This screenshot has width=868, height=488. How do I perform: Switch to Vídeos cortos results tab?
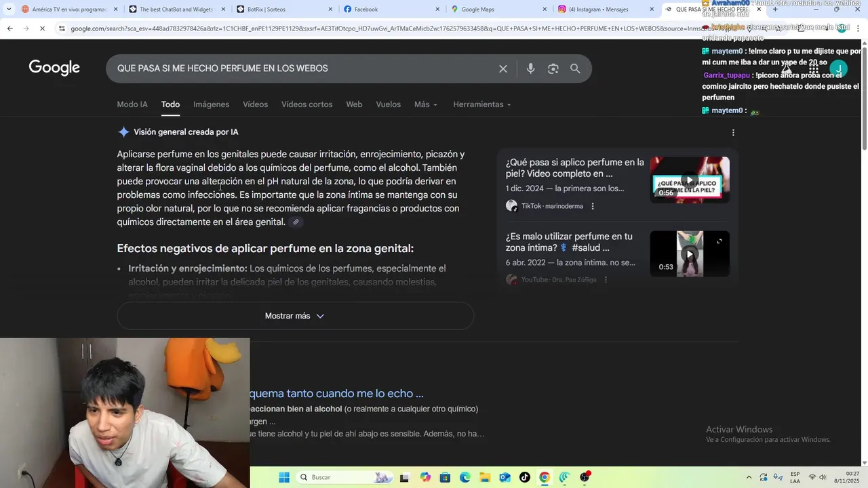(x=307, y=104)
